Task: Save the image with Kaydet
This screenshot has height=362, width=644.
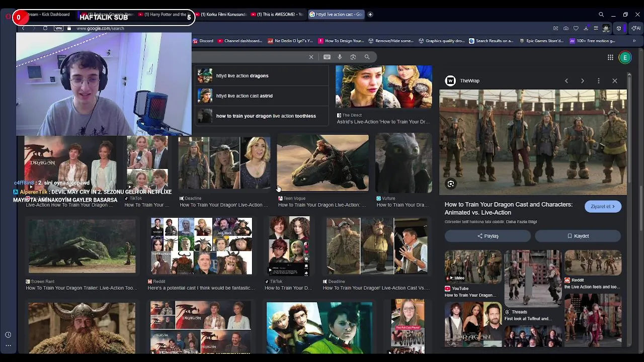Action: 578,236
